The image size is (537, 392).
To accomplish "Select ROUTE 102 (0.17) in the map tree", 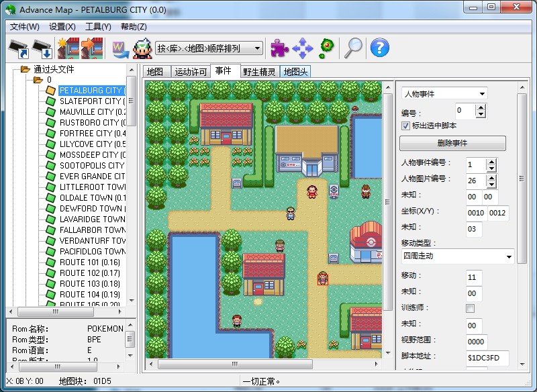I will [90, 273].
